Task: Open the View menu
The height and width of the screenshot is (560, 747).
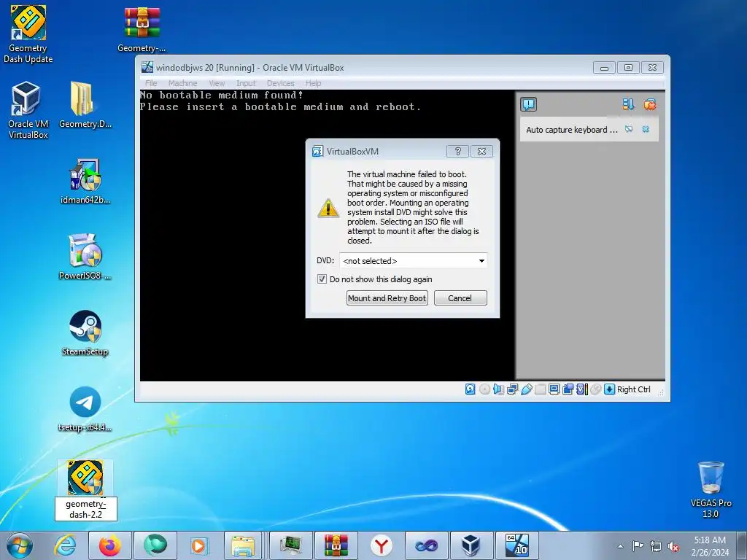Action: [x=217, y=83]
